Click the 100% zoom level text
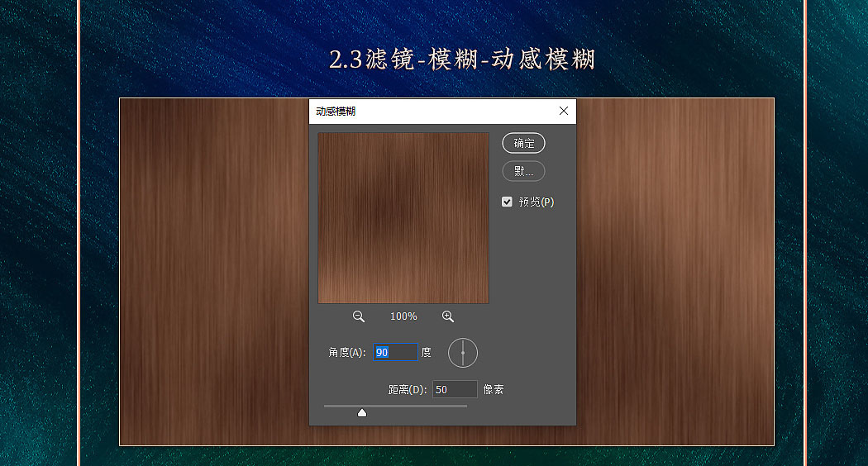Screen dimensions: 868x466 403,316
